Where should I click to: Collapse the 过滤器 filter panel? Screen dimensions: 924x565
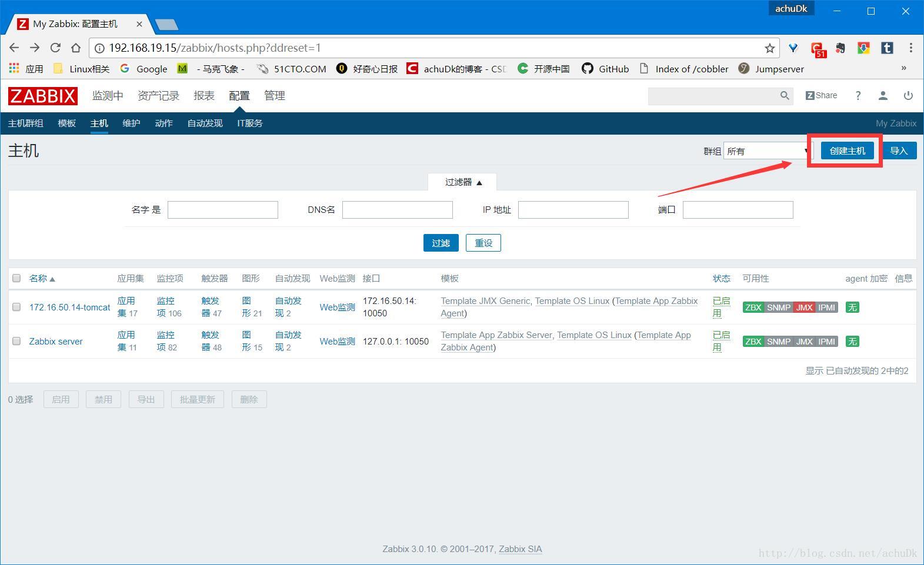pyautogui.click(x=463, y=182)
